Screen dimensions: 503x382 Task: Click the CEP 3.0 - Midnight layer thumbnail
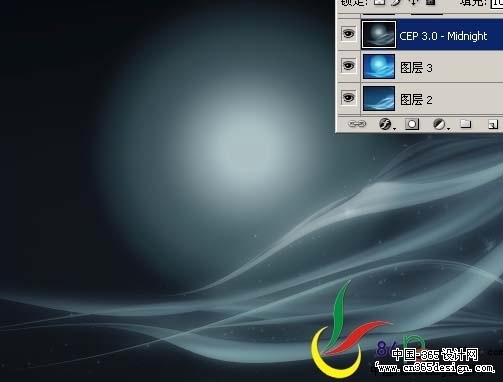[379, 34]
